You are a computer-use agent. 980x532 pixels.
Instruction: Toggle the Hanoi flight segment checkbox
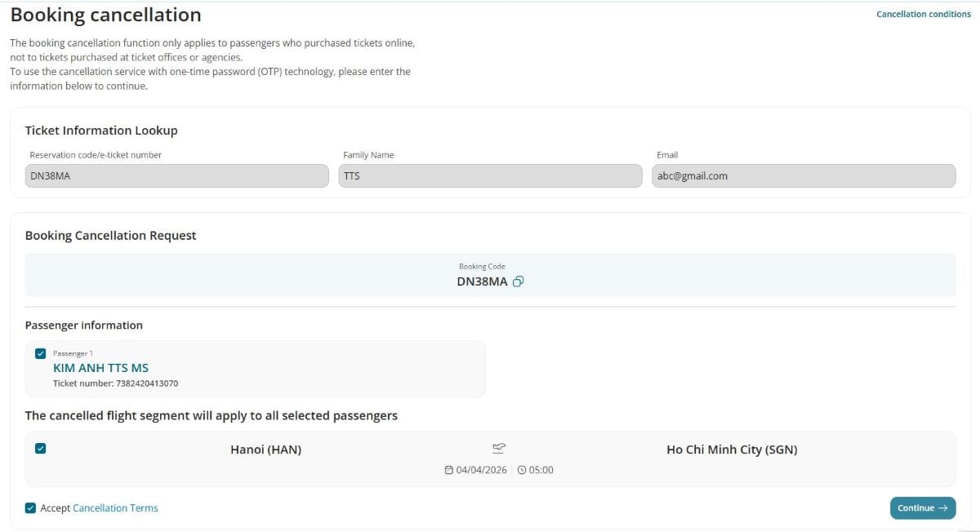41,448
